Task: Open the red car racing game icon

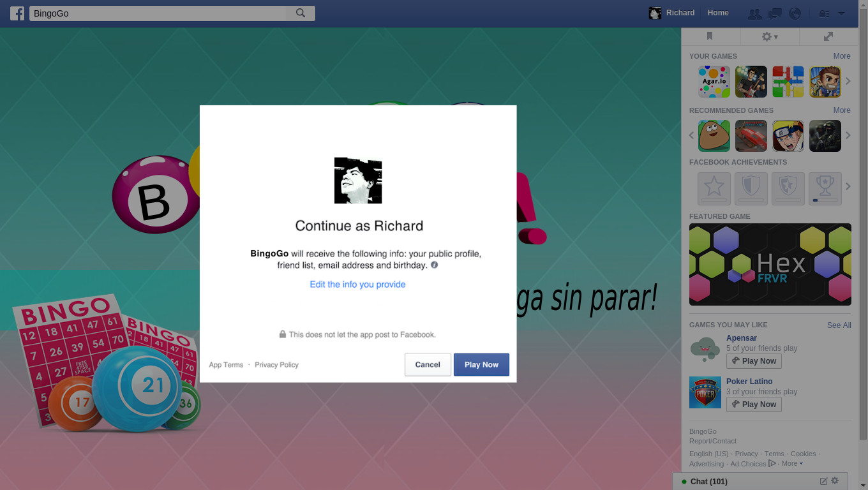Action: click(751, 136)
